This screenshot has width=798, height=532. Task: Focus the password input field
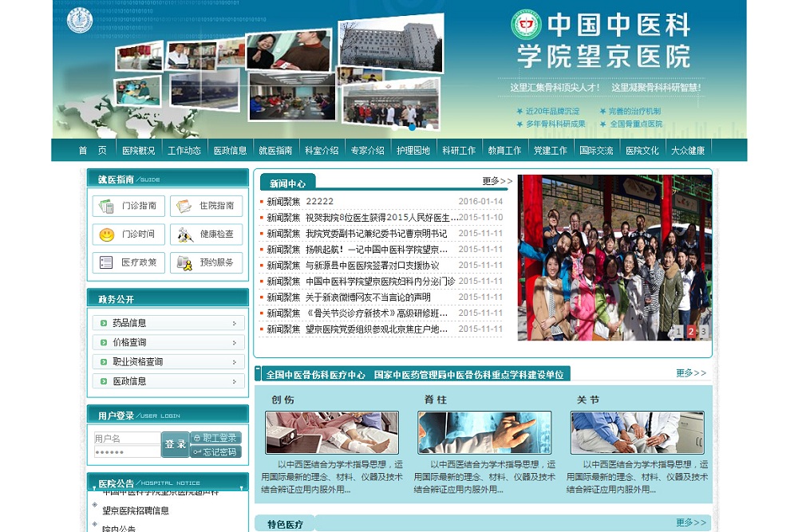click(x=127, y=451)
